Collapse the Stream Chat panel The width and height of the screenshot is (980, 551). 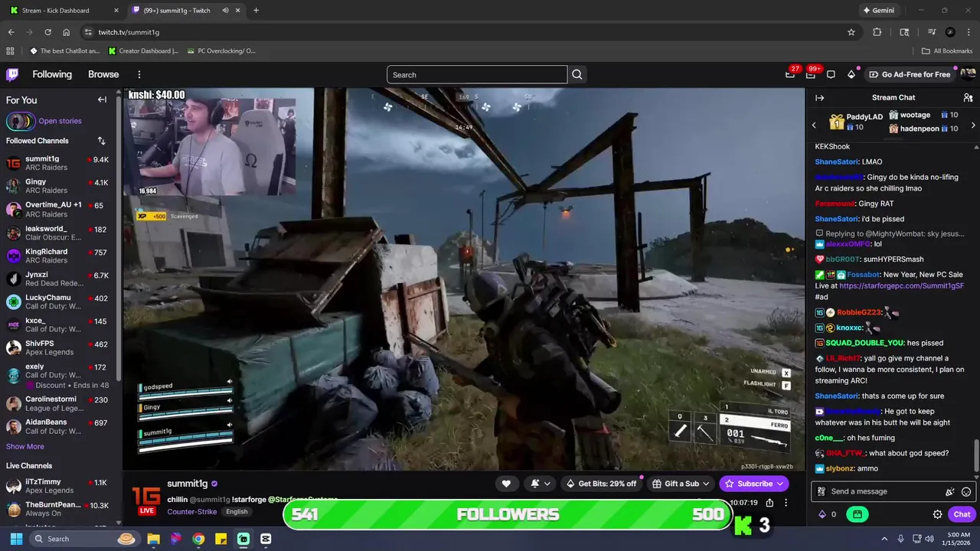tap(819, 98)
